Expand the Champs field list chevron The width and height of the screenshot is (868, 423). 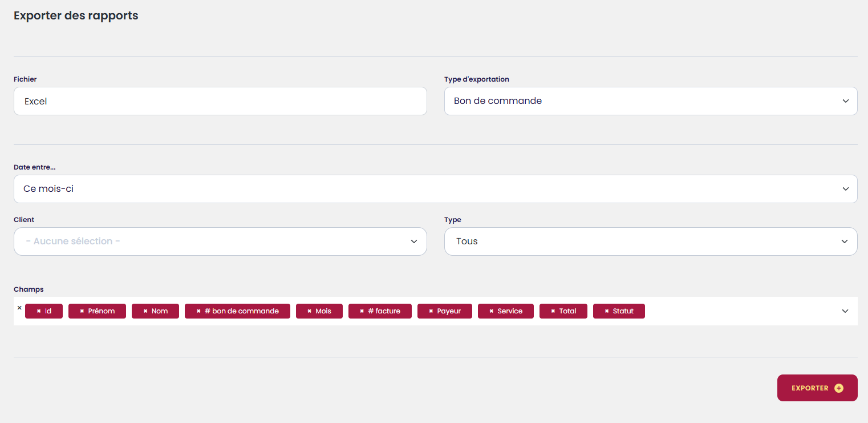pos(845,311)
